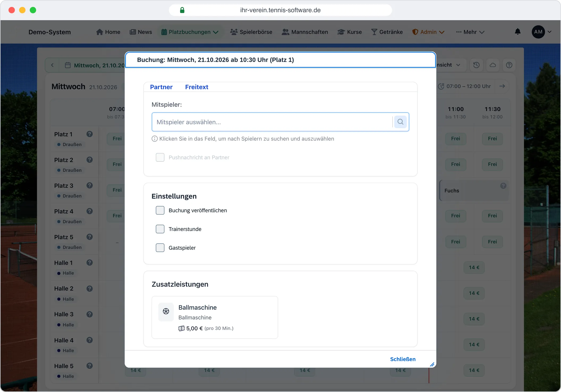Show info for Halle 1
561x392 pixels.
coord(90,263)
